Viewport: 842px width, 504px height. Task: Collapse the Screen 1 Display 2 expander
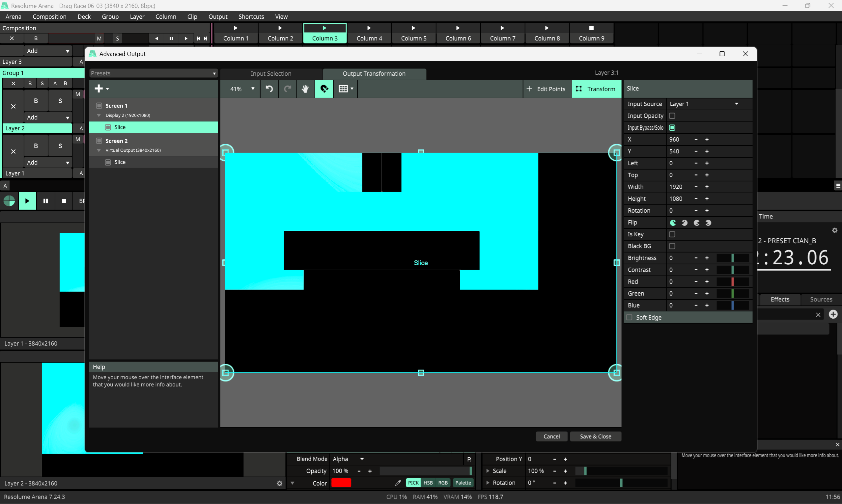(x=99, y=116)
